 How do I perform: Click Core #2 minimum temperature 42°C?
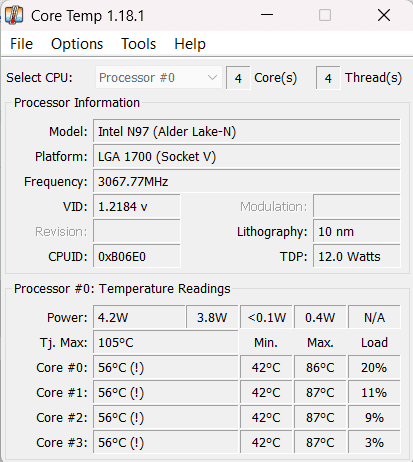pos(266,418)
